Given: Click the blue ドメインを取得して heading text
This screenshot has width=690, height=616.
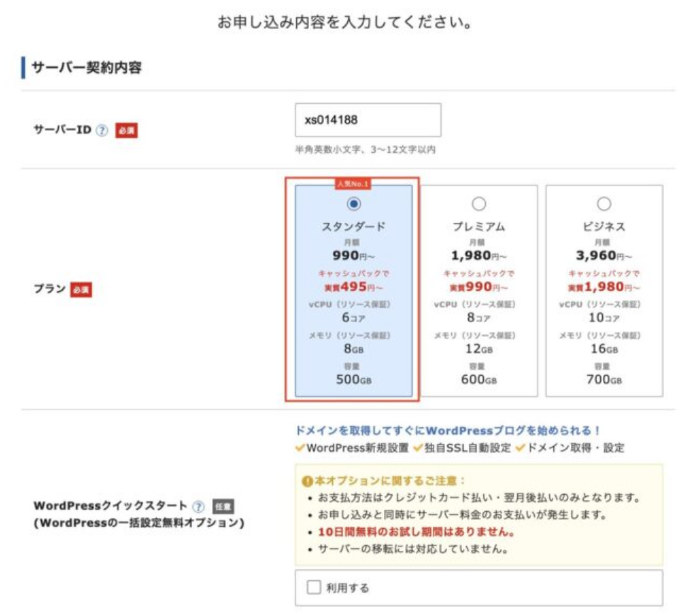Looking at the screenshot, I should [x=448, y=430].
